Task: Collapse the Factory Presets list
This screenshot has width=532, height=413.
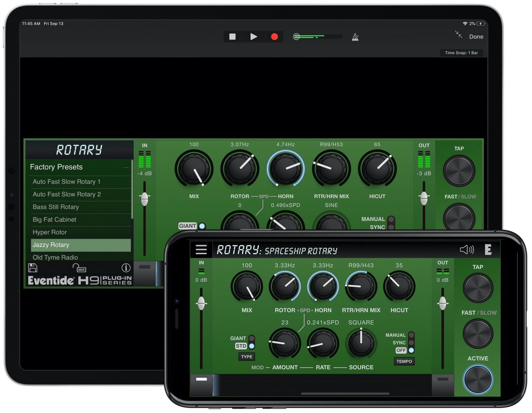Action: pyautogui.click(x=126, y=167)
